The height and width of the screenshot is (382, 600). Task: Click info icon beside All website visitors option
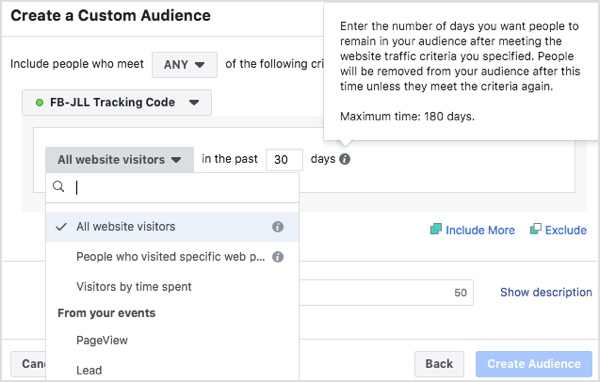pyautogui.click(x=278, y=227)
